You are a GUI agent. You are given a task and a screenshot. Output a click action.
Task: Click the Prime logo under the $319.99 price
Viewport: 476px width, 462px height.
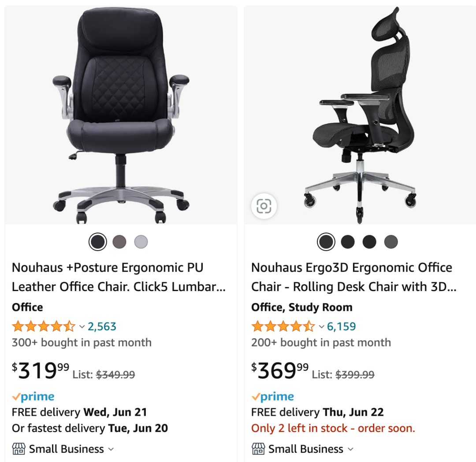(33, 396)
